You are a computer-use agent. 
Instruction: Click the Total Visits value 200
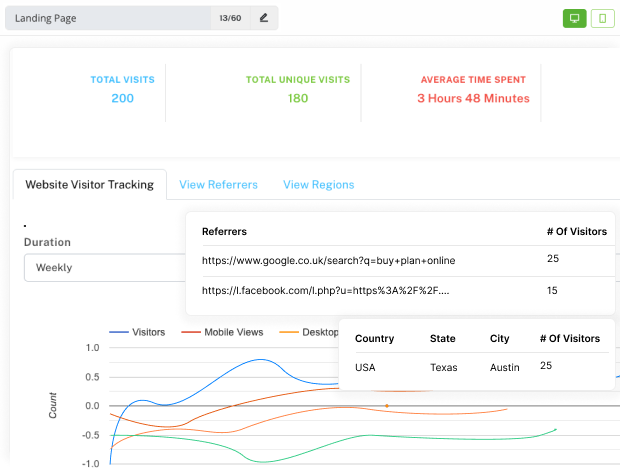point(123,98)
